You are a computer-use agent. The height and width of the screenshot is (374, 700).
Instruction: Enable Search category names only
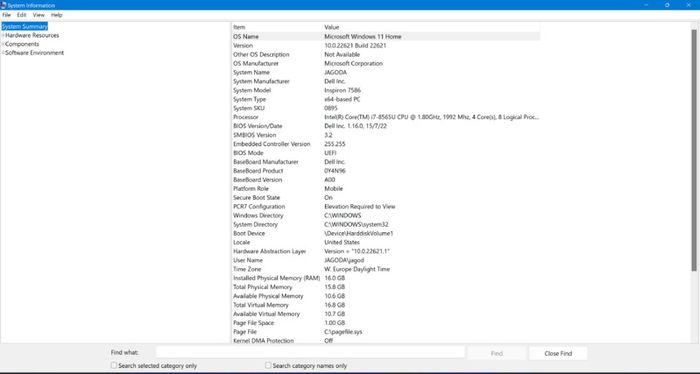[268, 365]
